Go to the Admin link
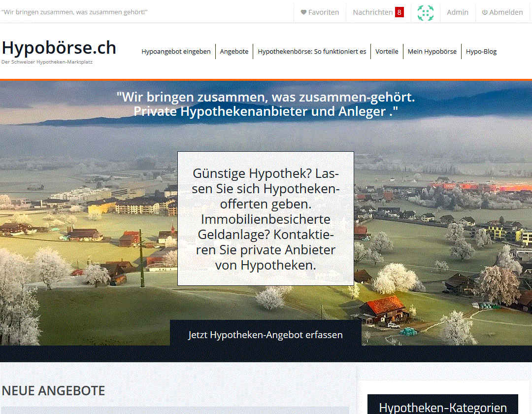This screenshot has width=532, height=414. (457, 12)
